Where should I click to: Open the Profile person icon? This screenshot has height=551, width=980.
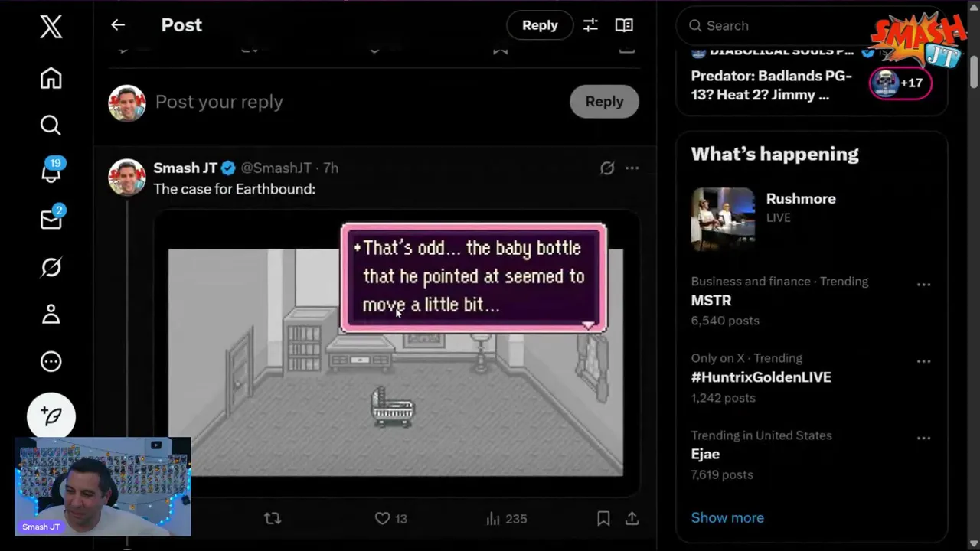coord(51,315)
